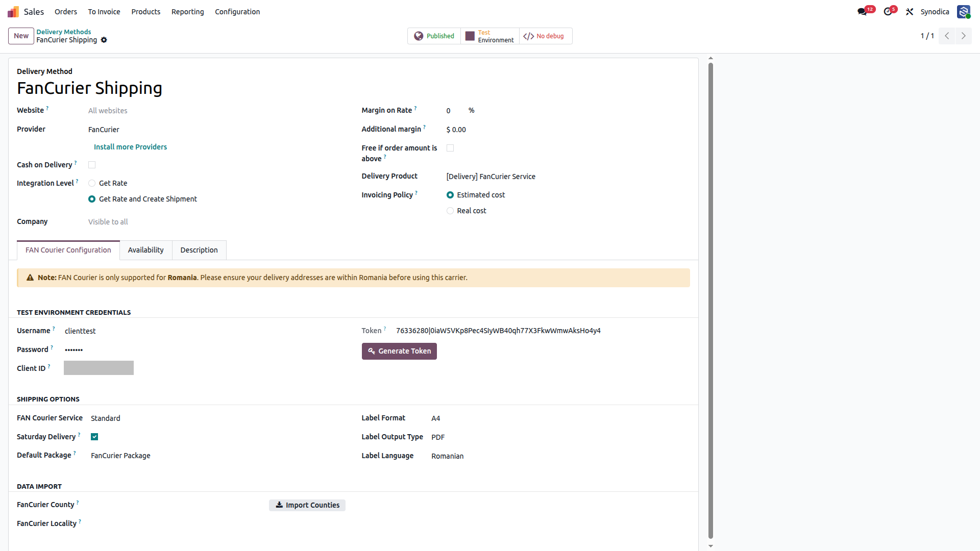Toggle the No debug button

coord(546,36)
